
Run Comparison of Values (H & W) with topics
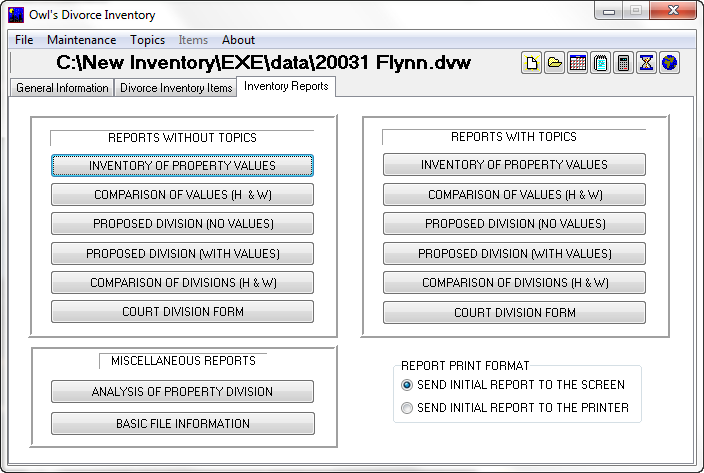point(514,195)
